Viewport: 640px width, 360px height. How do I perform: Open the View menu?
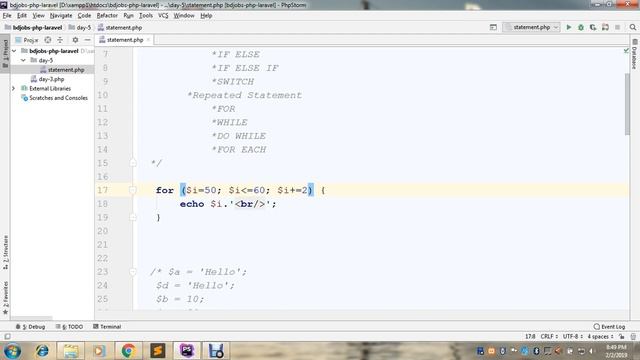pyautogui.click(x=38, y=16)
